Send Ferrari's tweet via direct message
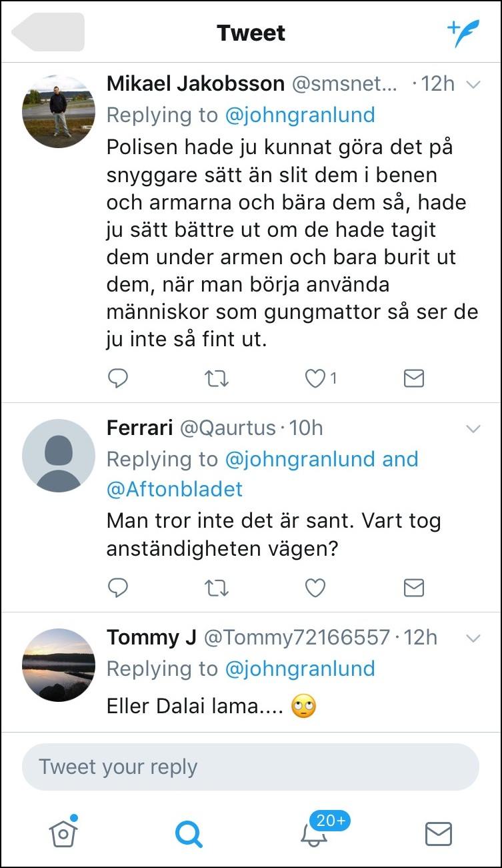 414,588
